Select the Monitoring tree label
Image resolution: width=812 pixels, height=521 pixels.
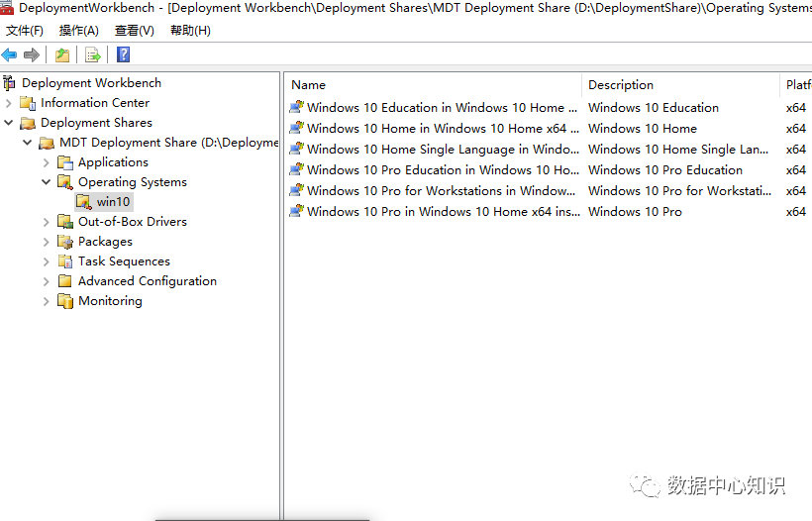(x=110, y=301)
